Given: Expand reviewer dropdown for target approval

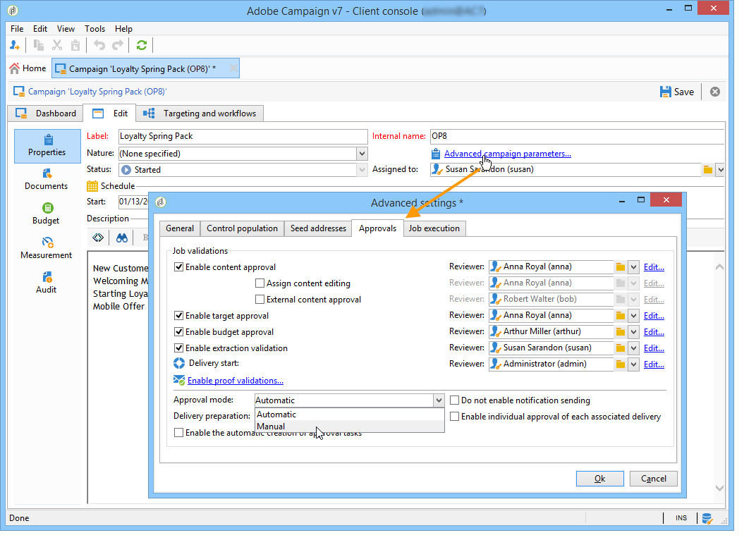Looking at the screenshot, I should [633, 316].
